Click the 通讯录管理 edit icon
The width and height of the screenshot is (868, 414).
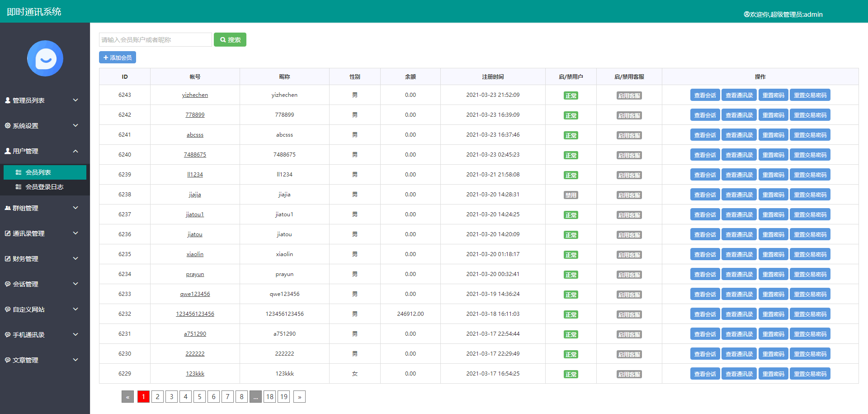tap(8, 233)
